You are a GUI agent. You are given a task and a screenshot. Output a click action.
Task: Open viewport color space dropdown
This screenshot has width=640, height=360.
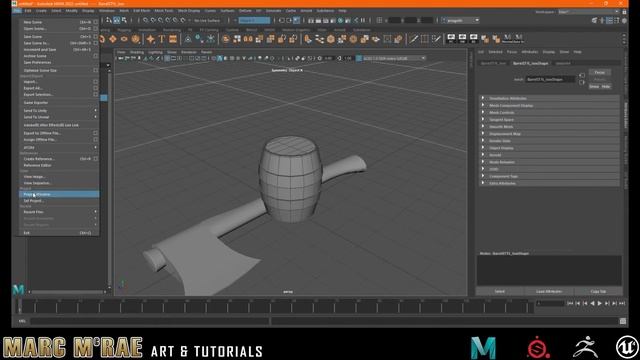click(x=394, y=58)
